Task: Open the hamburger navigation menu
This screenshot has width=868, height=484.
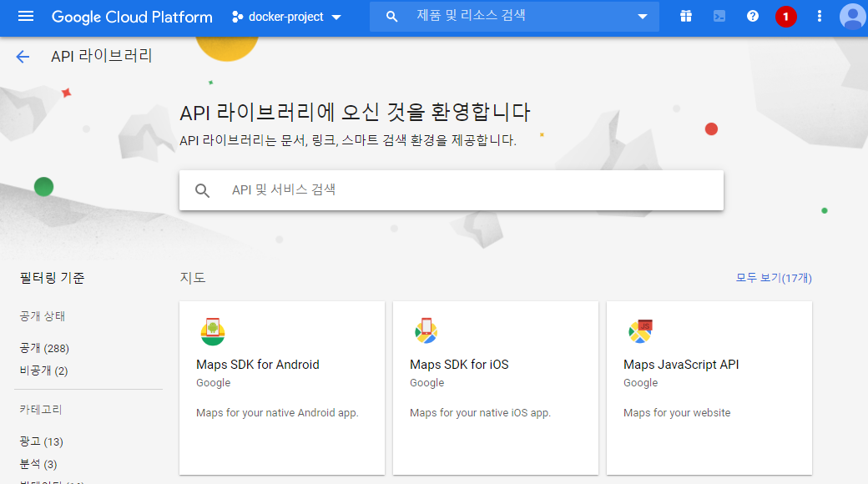Action: point(26,17)
